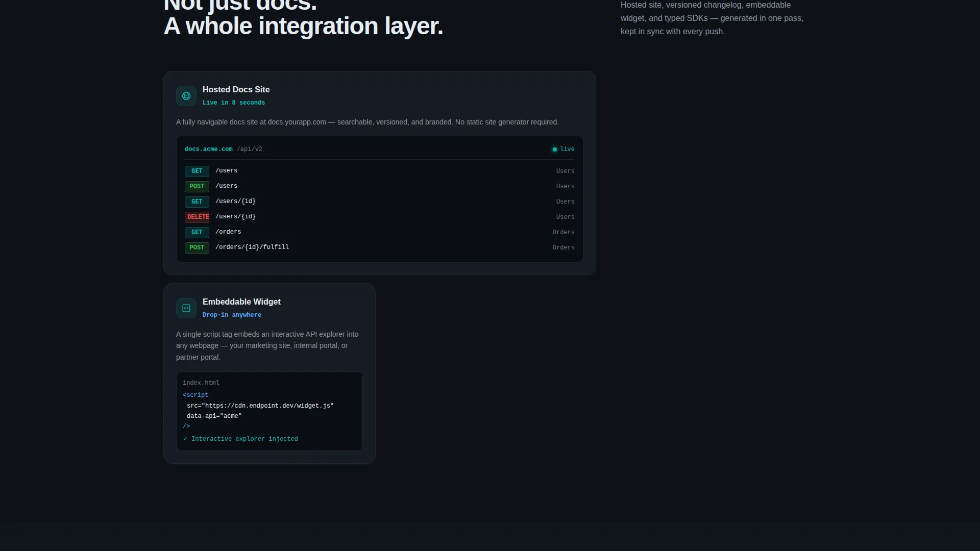Click 'Interactive explorer injected' confirmation line

coord(240,439)
